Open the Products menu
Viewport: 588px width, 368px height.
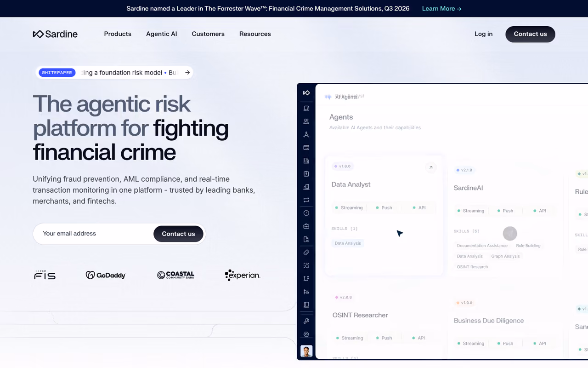[x=118, y=34]
